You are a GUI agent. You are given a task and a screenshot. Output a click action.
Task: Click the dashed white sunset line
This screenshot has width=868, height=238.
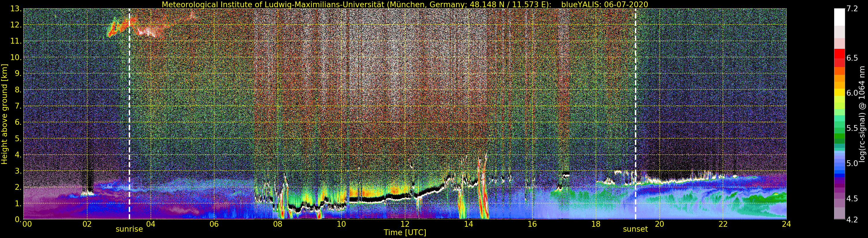click(635, 114)
